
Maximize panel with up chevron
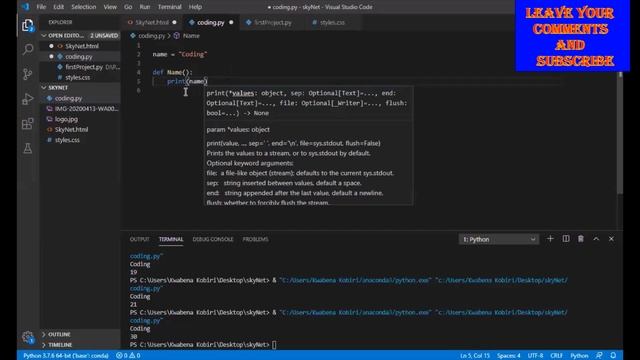tap(596, 239)
